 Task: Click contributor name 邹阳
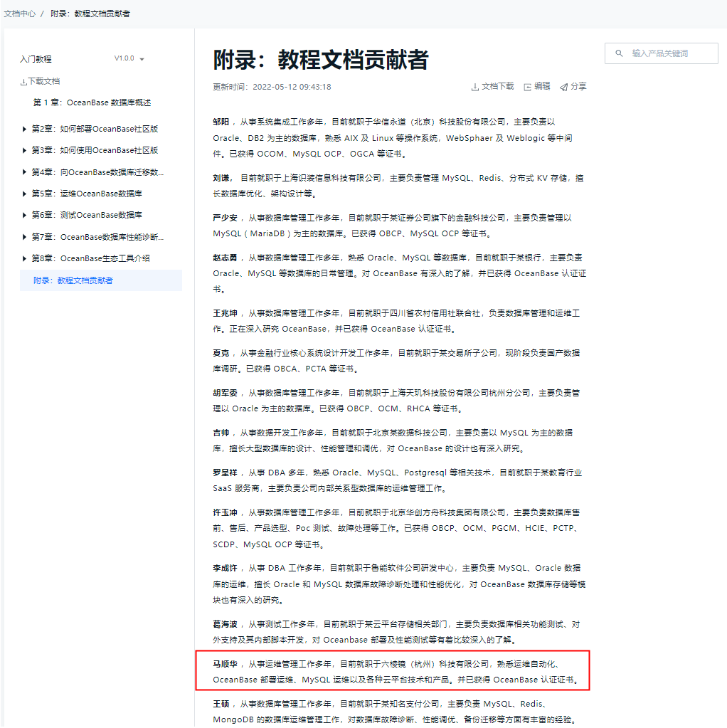221,122
